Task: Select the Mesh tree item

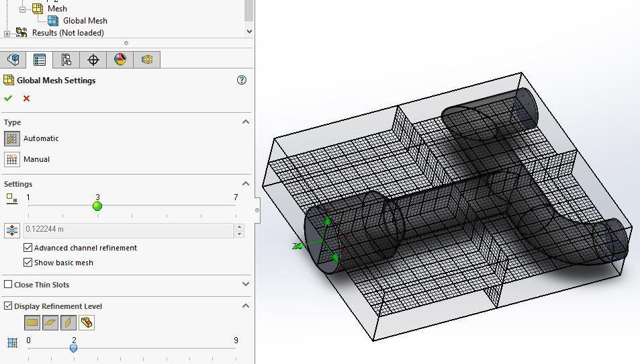Action: pyautogui.click(x=57, y=9)
